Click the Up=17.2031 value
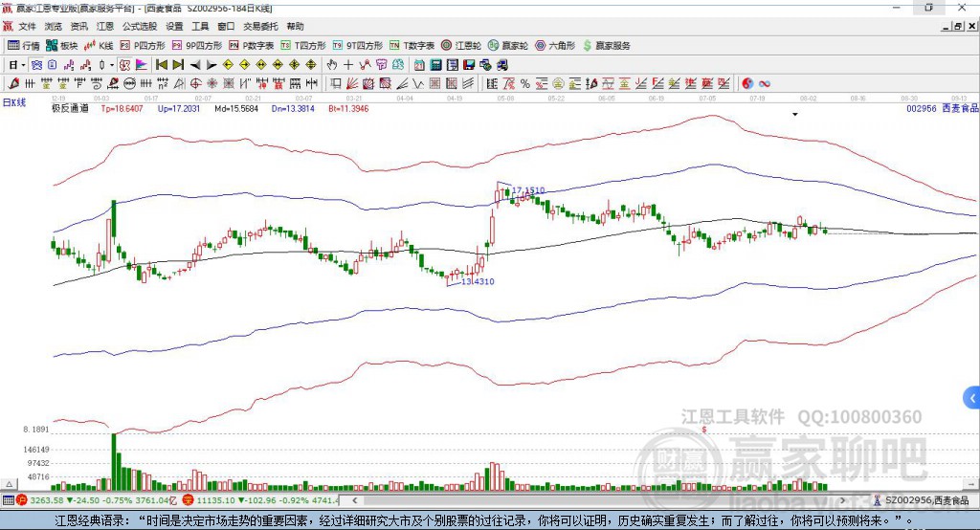980x530 pixels. point(179,108)
